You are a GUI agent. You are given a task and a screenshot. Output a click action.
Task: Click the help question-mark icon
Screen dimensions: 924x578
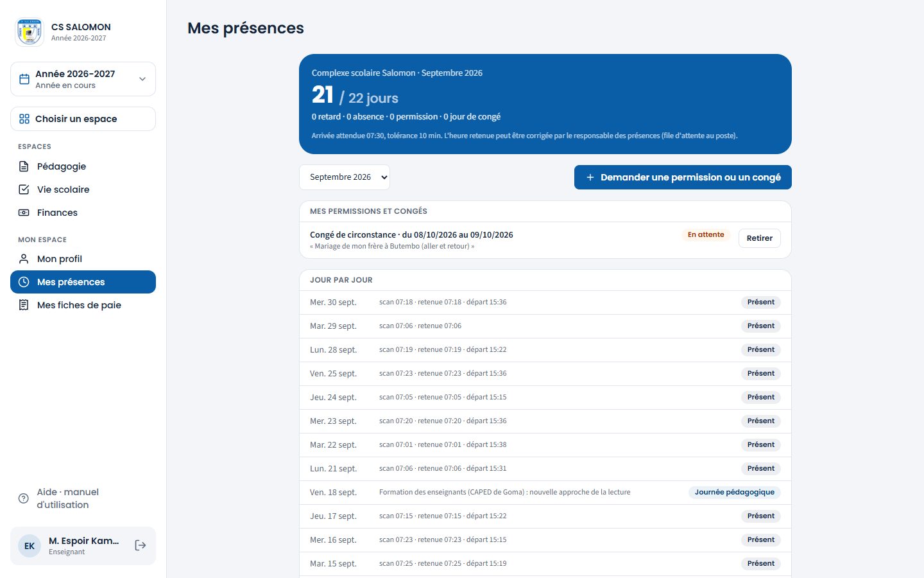click(24, 498)
